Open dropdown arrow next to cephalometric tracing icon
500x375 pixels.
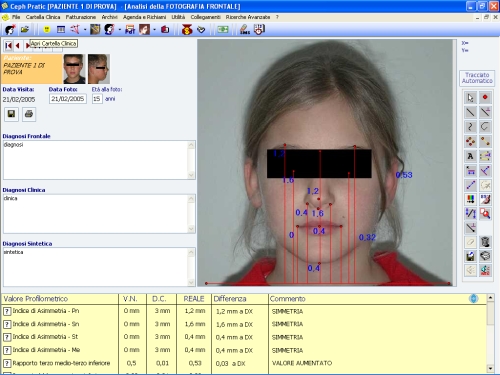coord(85,30)
